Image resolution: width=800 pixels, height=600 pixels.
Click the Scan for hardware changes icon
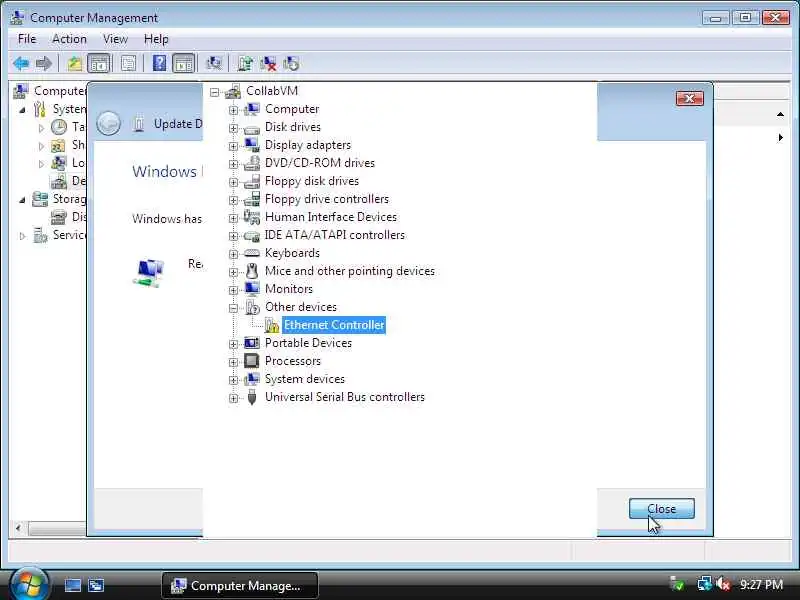tap(213, 64)
